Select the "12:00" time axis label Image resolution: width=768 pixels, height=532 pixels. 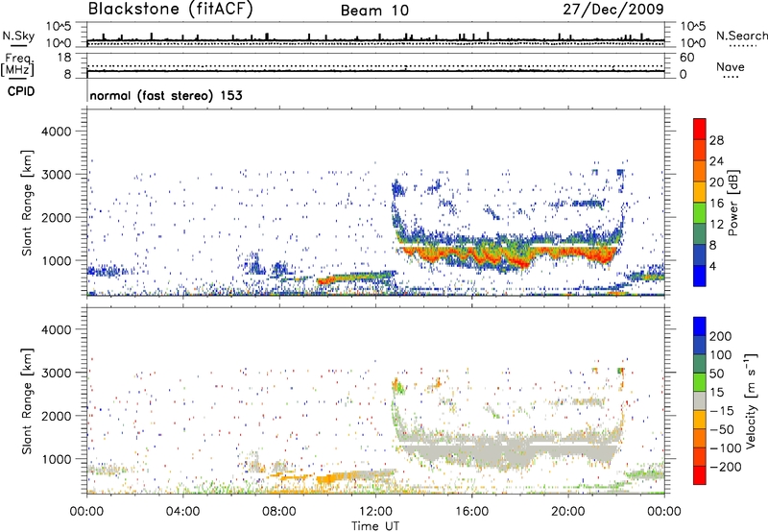click(x=375, y=512)
